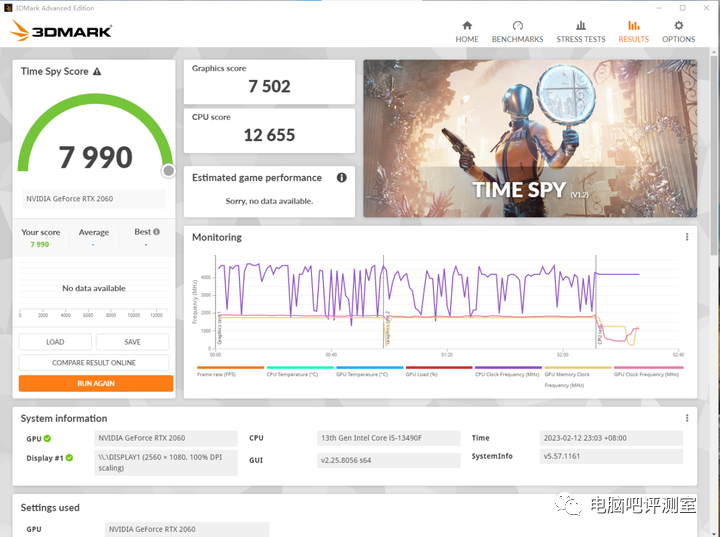
Task: Click the Time value 2023-02-12 23:03
Action: click(x=585, y=438)
